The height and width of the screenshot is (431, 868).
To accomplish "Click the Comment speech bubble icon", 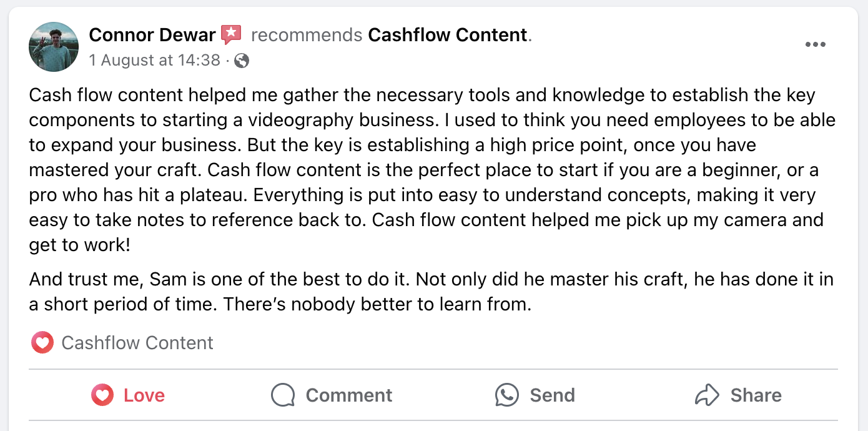I will tap(283, 395).
